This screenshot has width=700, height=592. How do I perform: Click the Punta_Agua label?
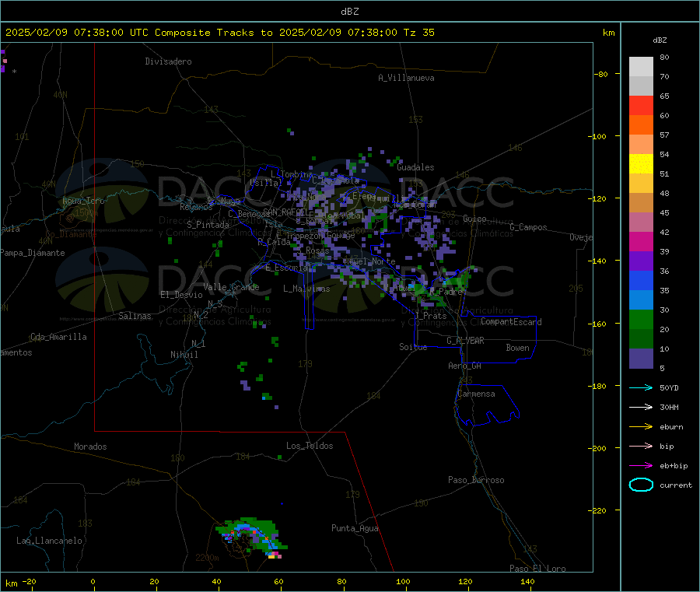pyautogui.click(x=355, y=528)
